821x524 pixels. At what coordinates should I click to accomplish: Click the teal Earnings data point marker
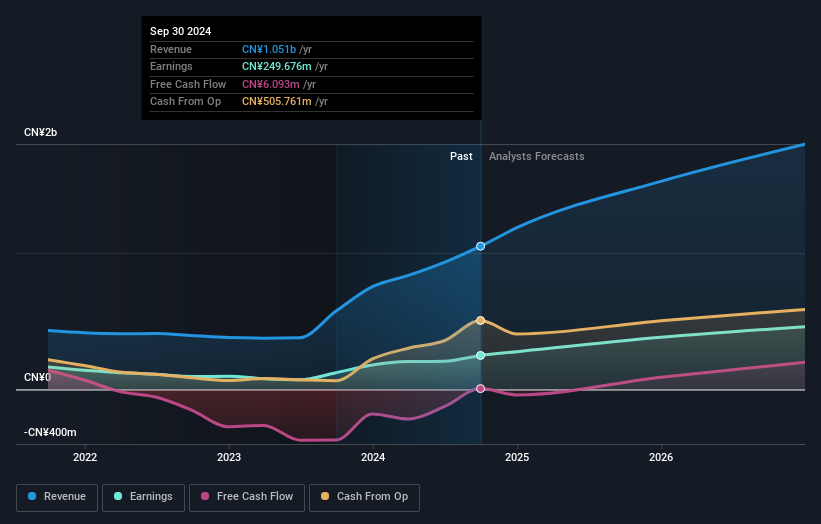click(x=480, y=355)
